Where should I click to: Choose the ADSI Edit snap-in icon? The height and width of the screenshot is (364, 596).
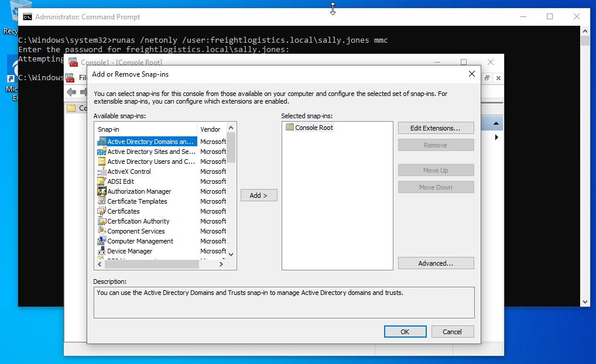(102, 181)
